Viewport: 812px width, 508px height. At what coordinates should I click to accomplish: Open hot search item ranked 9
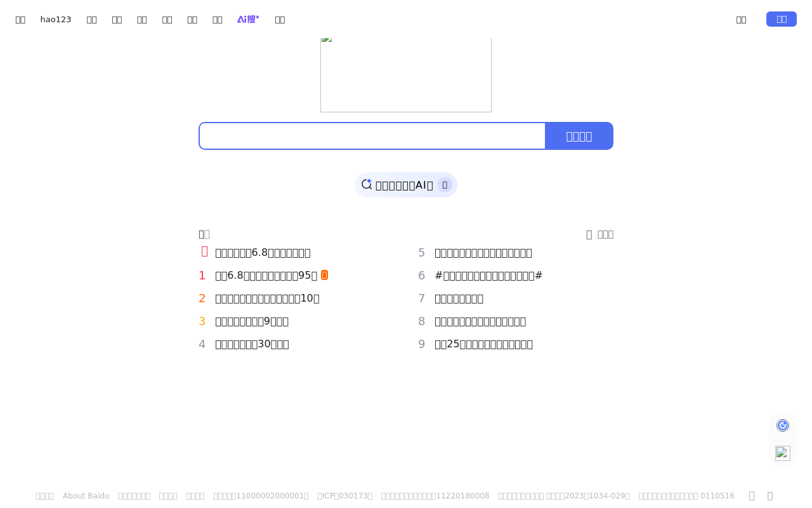(x=483, y=344)
